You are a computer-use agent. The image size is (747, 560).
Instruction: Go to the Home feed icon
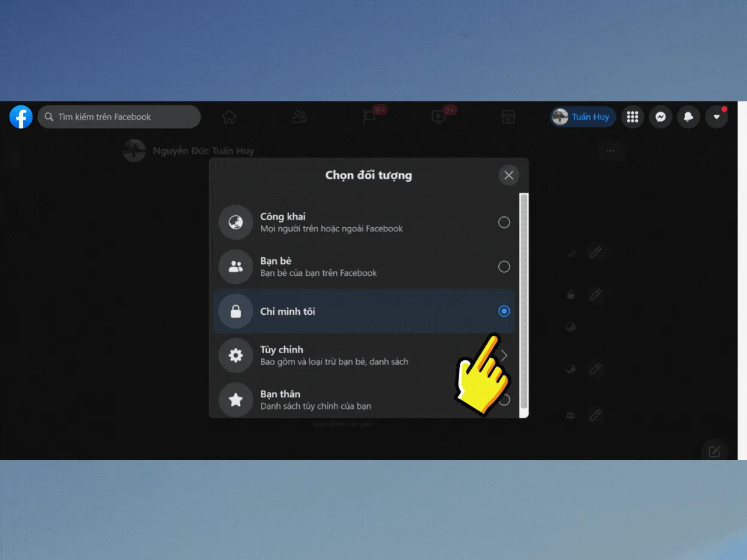(x=229, y=117)
